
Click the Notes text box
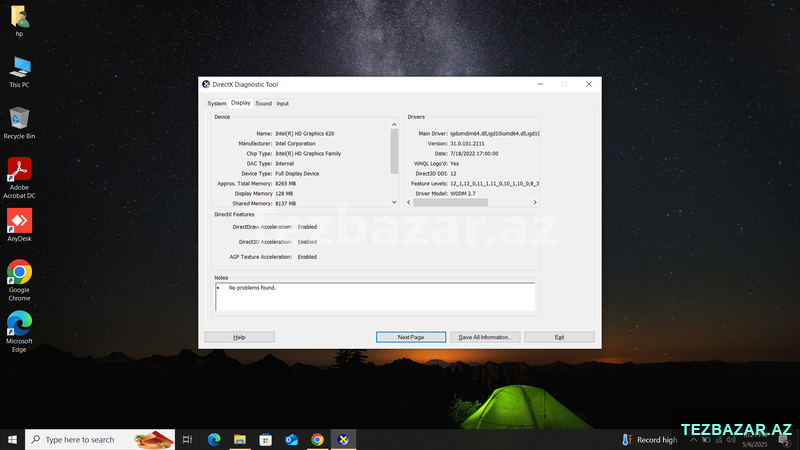pyautogui.click(x=375, y=297)
